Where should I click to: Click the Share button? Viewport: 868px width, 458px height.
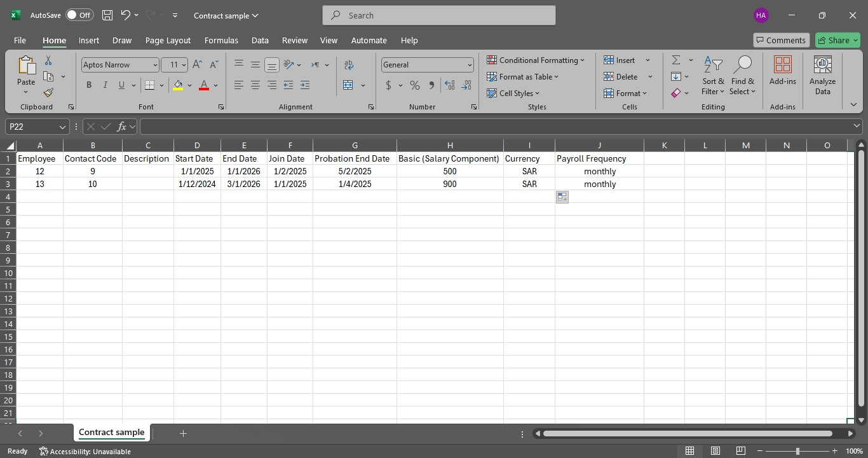click(x=837, y=40)
